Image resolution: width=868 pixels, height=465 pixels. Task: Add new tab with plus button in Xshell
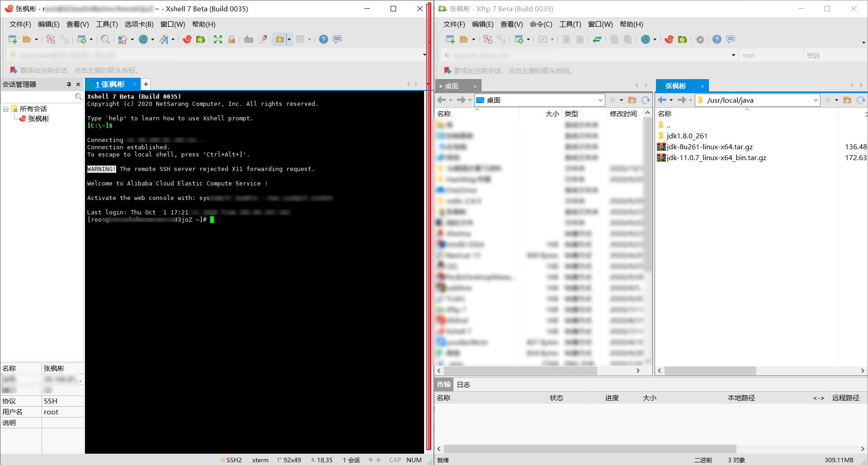point(146,84)
